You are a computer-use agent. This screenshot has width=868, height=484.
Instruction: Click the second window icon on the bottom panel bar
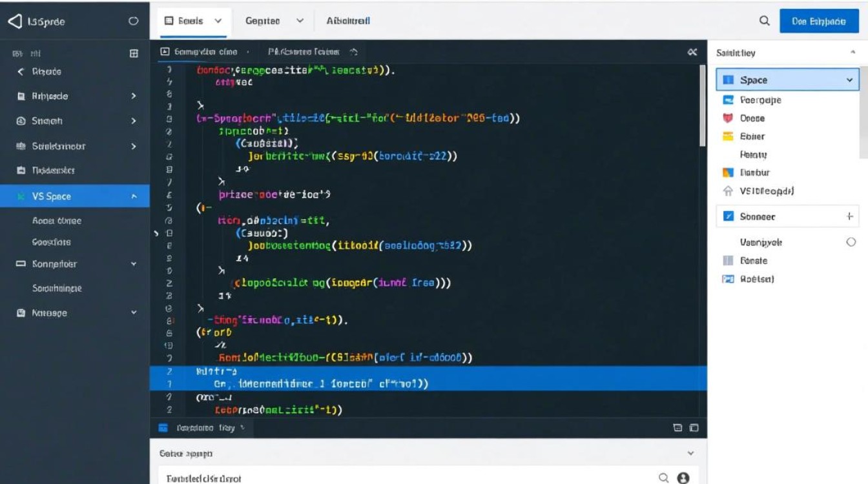click(694, 427)
